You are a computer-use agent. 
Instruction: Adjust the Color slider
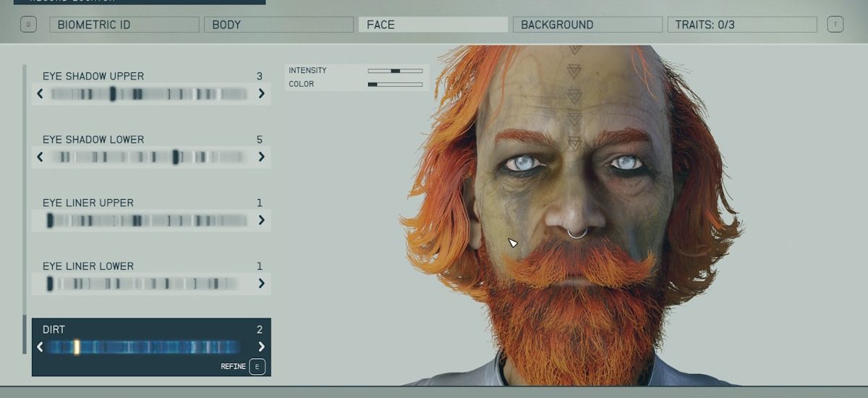395,85
